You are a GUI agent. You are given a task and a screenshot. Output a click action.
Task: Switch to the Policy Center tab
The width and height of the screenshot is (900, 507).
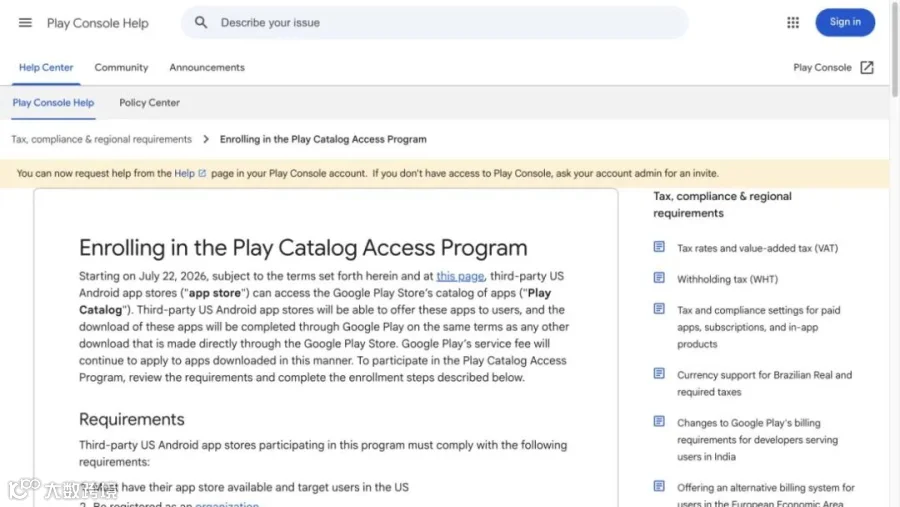click(149, 103)
